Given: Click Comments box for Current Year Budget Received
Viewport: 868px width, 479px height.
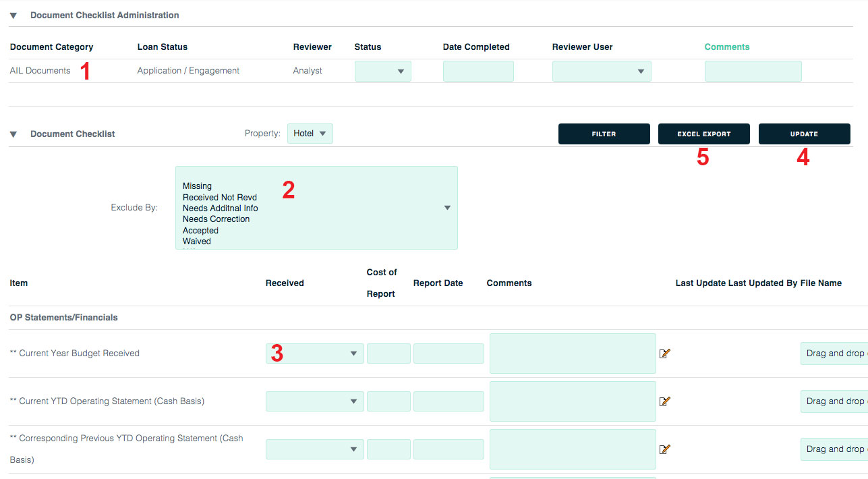Looking at the screenshot, I should (573, 354).
